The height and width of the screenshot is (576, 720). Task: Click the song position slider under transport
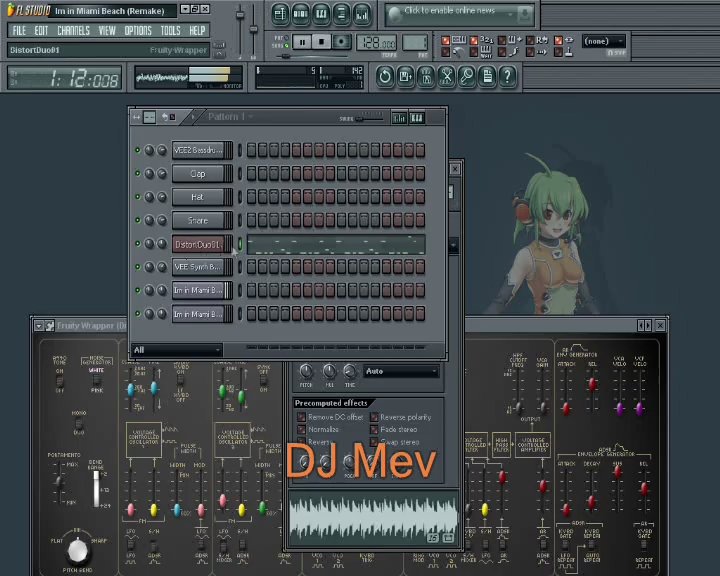(x=312, y=56)
